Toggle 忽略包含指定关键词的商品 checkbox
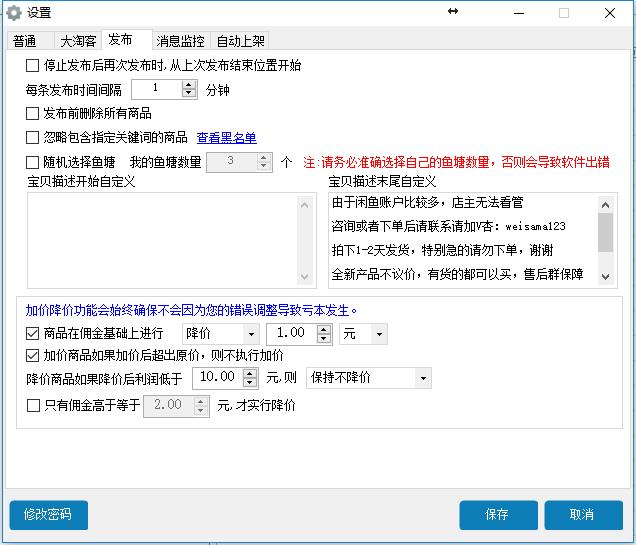Image resolution: width=636 pixels, height=545 pixels. coord(33,138)
